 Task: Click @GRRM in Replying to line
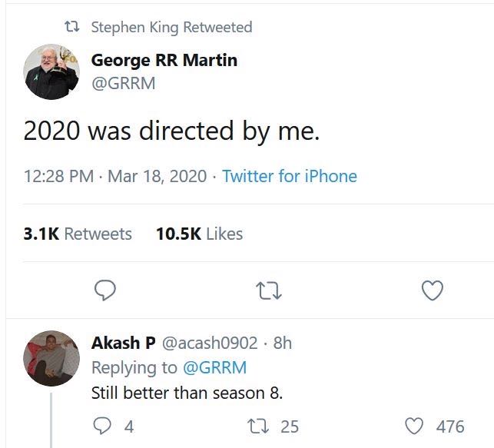coord(217,367)
